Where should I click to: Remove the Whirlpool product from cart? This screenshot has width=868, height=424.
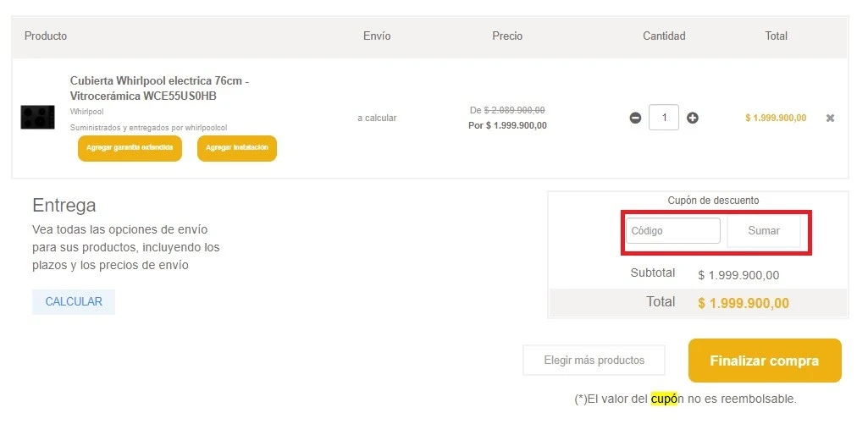[830, 118]
